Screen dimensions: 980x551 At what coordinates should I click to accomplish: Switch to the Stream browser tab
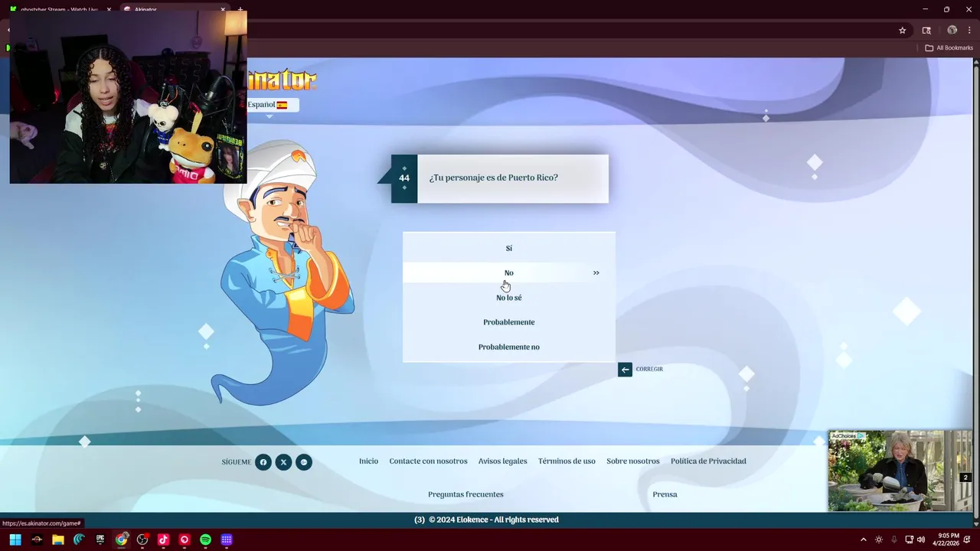click(61, 9)
